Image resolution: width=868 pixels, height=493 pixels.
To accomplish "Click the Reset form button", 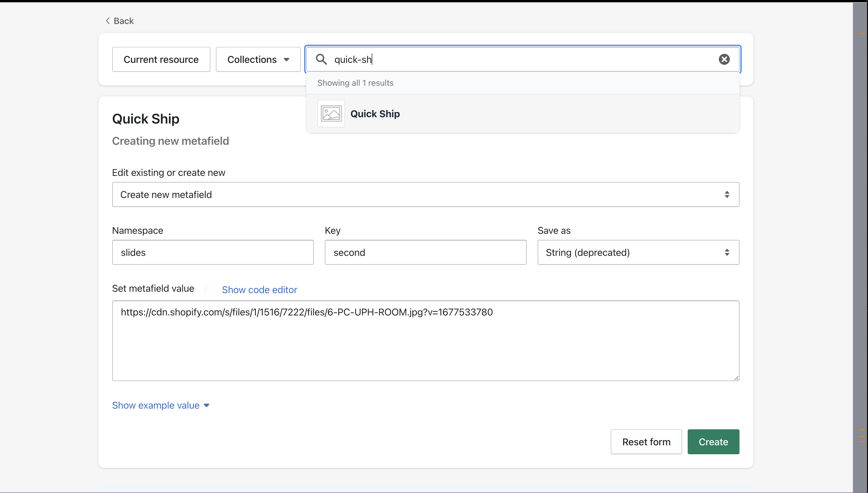I will [646, 441].
